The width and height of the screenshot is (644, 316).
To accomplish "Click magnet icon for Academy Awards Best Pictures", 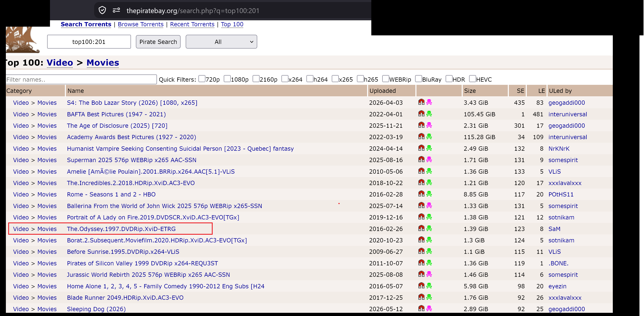I will tap(421, 136).
